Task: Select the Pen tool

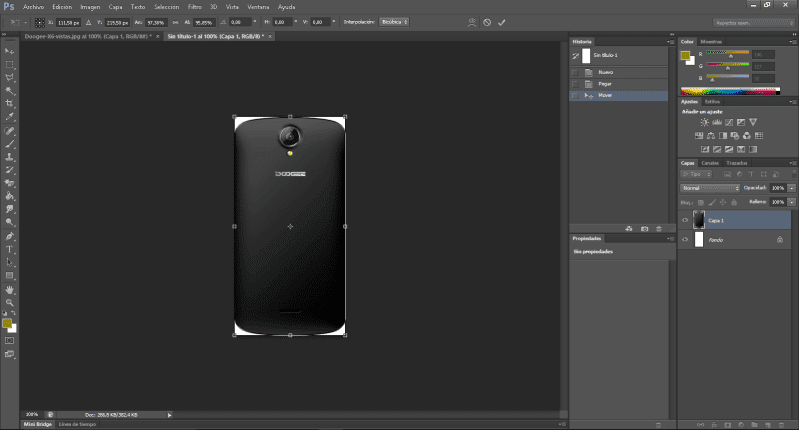Action: click(x=9, y=236)
